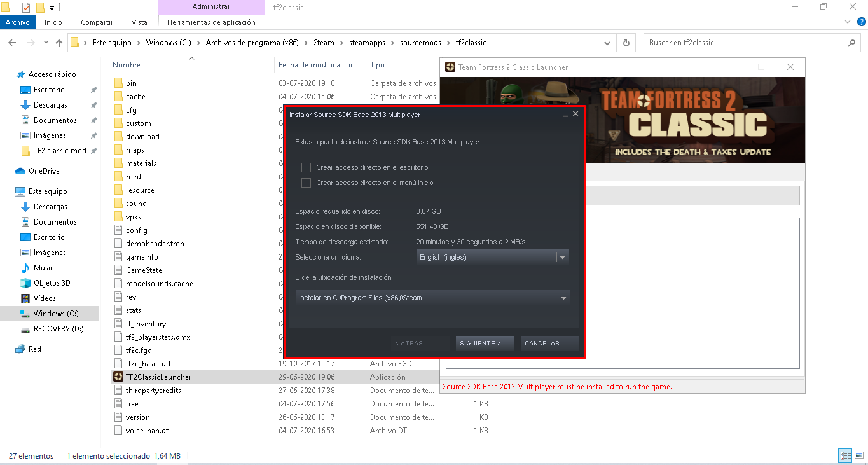Viewport: 868px width, 465px height.
Task: Select the gameinfo file icon
Action: pos(118,257)
